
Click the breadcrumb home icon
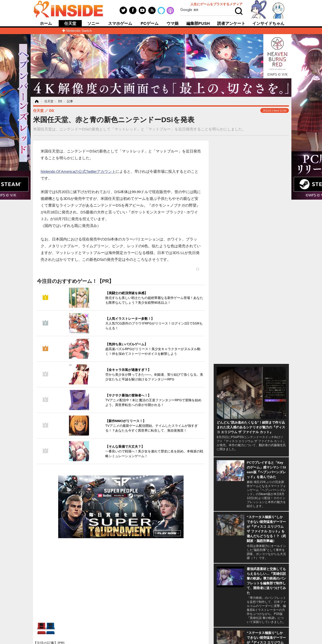coord(37,101)
